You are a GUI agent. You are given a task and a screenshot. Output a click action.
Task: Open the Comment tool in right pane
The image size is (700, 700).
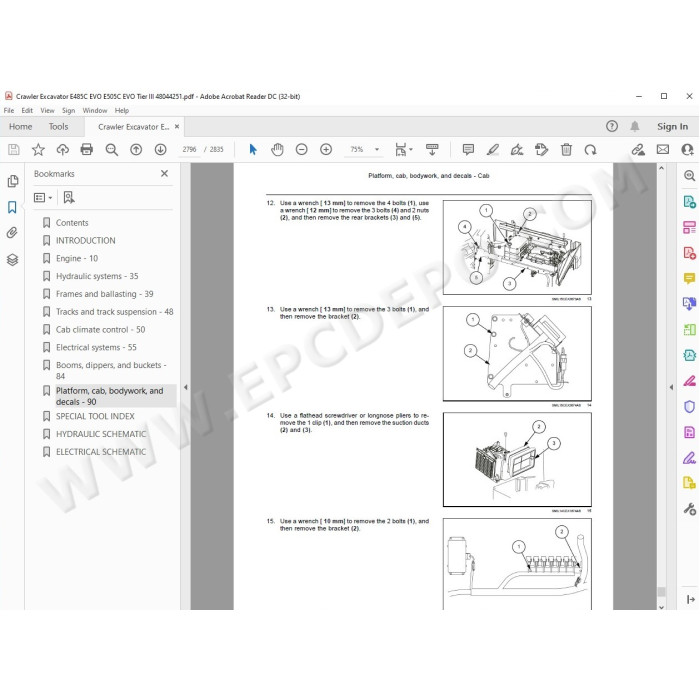[x=689, y=279]
